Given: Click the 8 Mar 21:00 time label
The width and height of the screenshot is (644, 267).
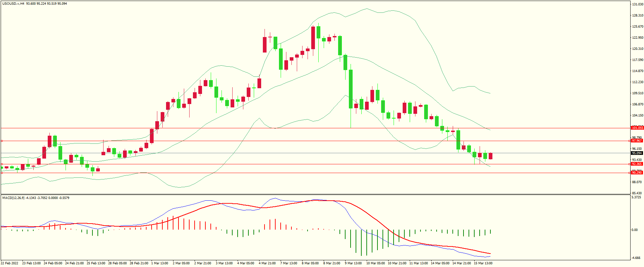Looking at the screenshot, I should 332,263.
